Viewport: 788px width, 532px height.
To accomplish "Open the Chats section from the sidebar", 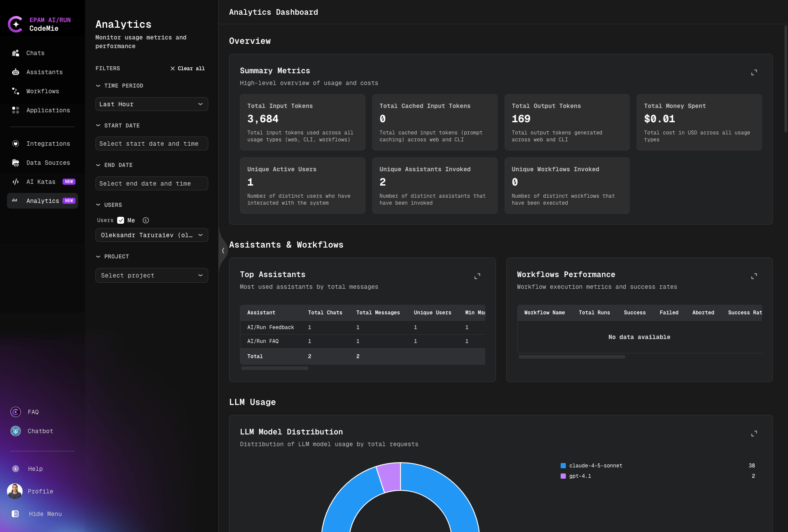I will tap(35, 53).
